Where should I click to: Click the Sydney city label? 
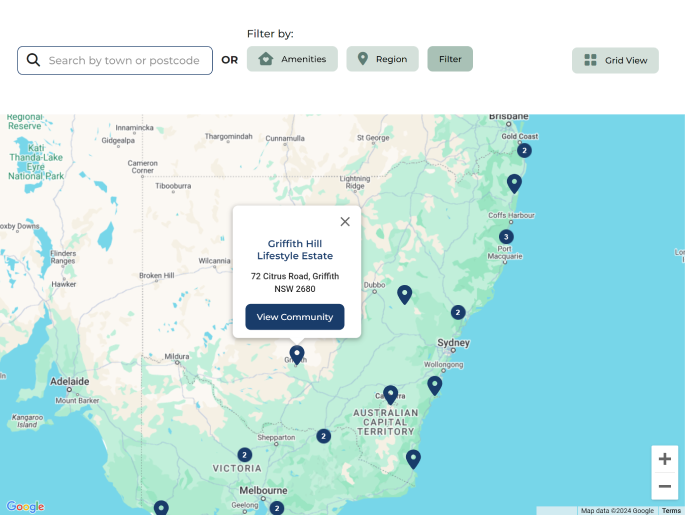pos(453,342)
